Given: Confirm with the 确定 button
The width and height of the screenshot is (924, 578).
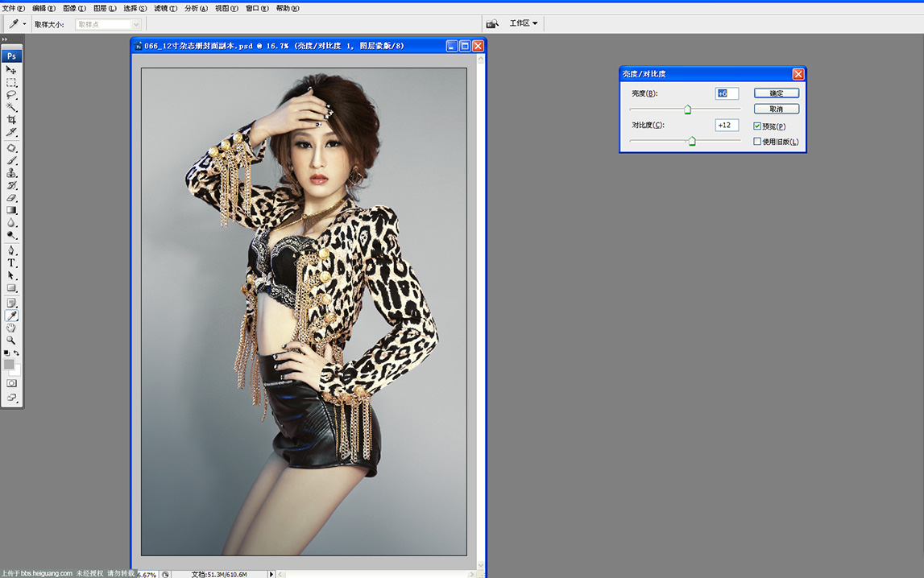Looking at the screenshot, I should click(x=777, y=93).
